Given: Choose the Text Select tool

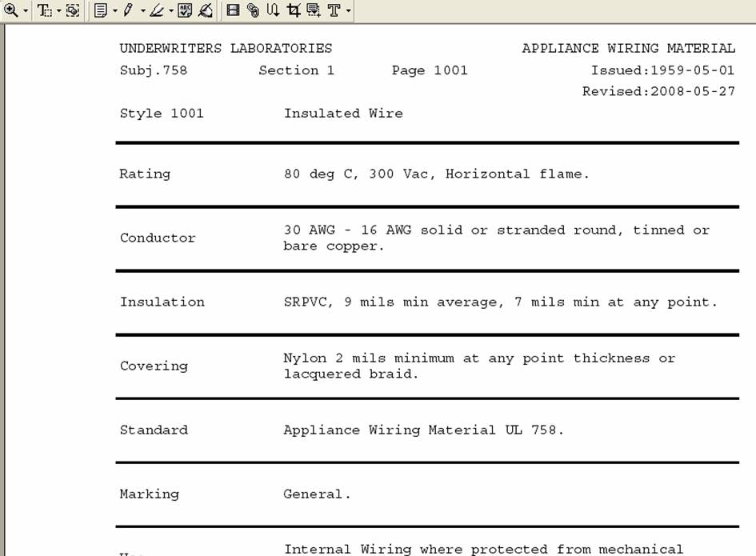Looking at the screenshot, I should 45,10.
